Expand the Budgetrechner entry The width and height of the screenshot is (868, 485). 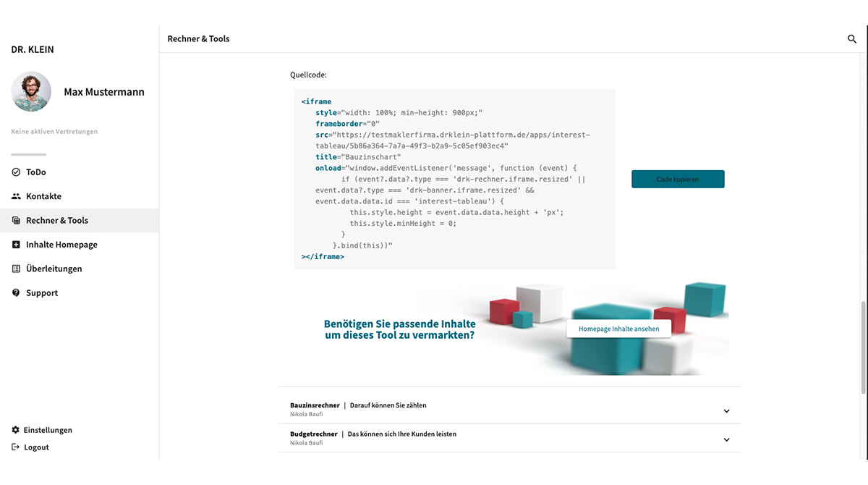point(726,439)
